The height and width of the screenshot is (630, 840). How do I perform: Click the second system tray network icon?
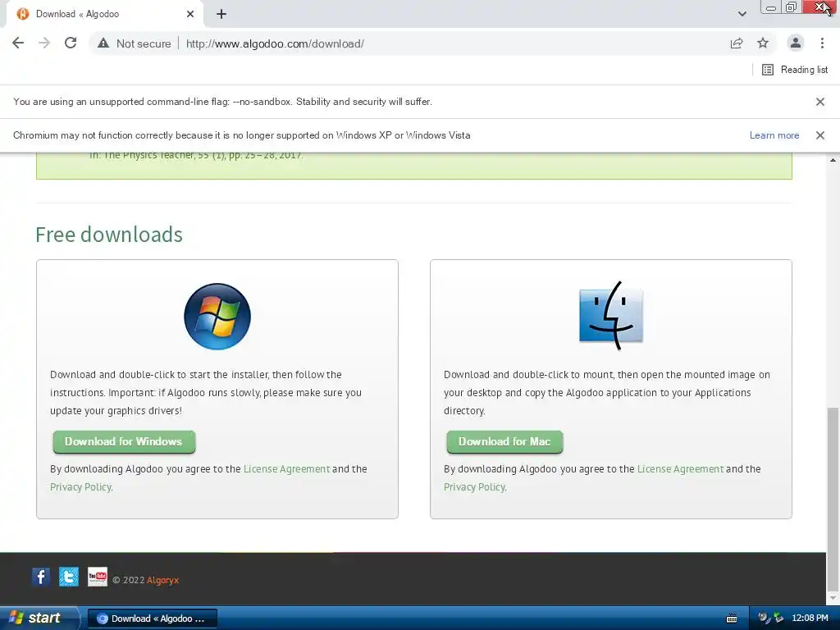tap(778, 619)
